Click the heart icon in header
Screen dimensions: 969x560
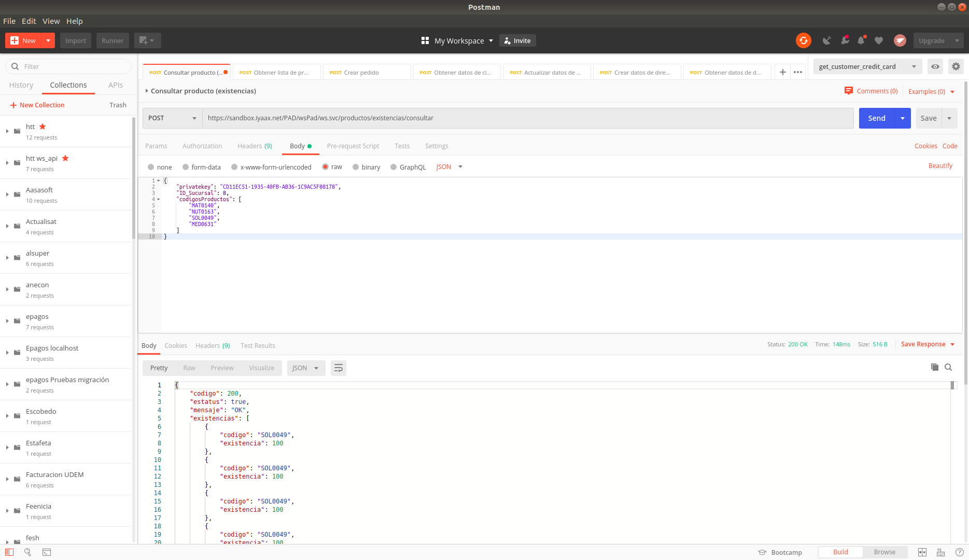click(x=879, y=40)
